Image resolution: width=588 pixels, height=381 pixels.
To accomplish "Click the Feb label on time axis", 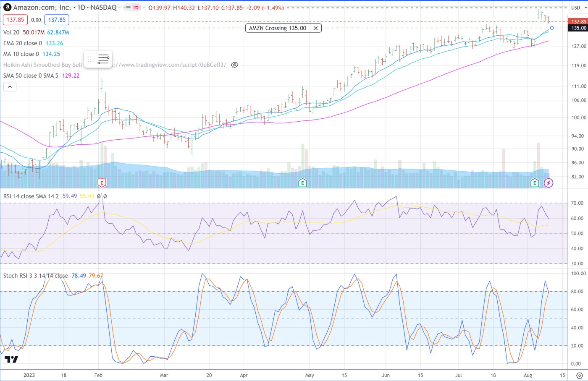I will 98,375.
